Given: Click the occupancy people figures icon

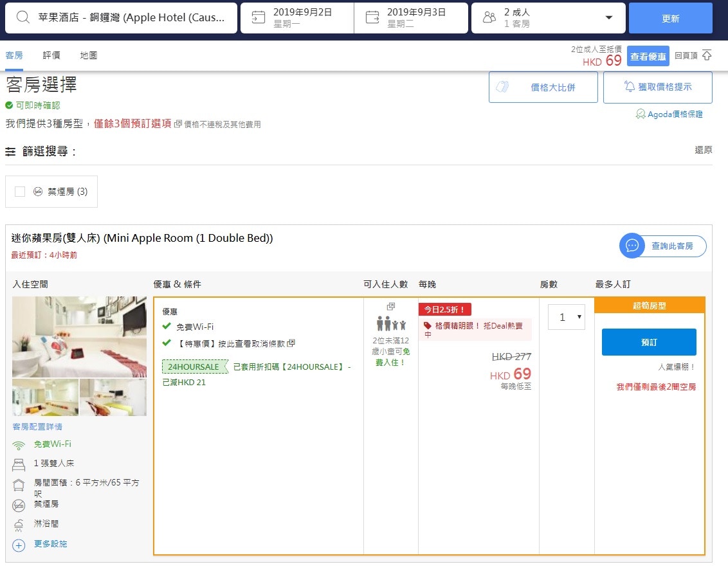Looking at the screenshot, I should 391,323.
